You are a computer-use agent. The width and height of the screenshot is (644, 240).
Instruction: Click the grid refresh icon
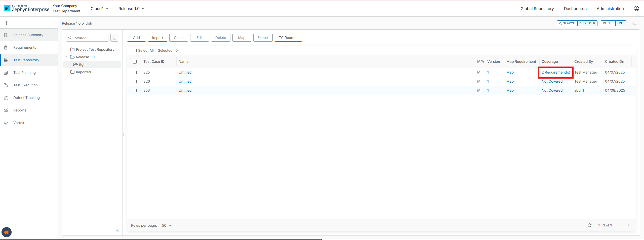pos(589,225)
